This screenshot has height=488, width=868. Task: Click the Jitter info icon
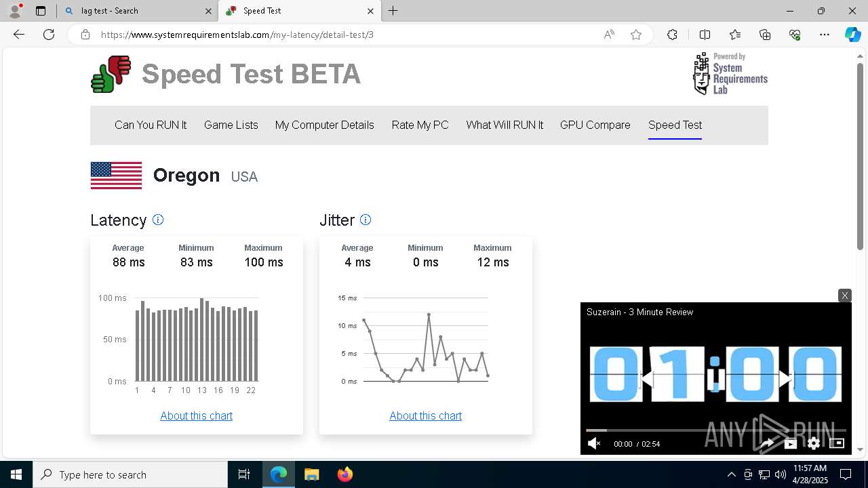366,220
